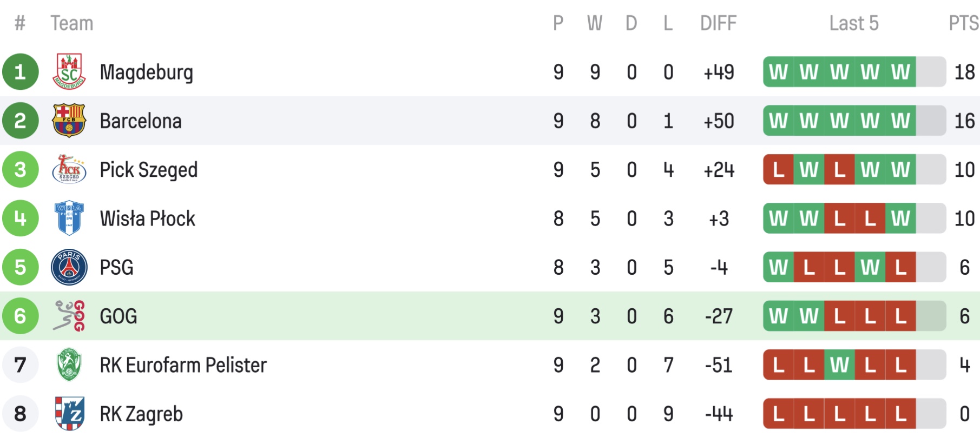Click the Magdeburg club crest
This screenshot has width=980, height=437.
[69, 72]
